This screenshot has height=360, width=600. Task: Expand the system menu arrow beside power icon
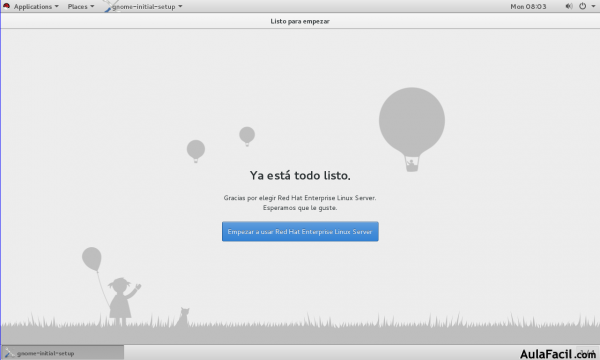point(593,7)
